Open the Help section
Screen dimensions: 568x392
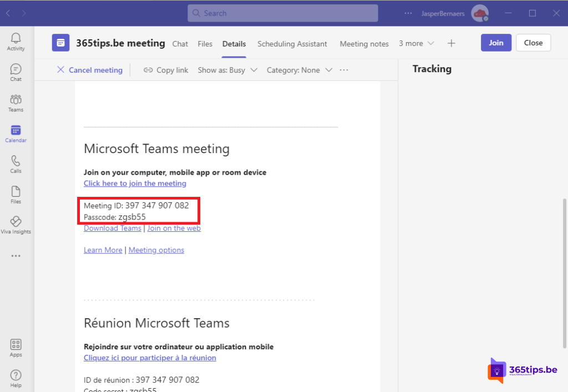pos(16,378)
